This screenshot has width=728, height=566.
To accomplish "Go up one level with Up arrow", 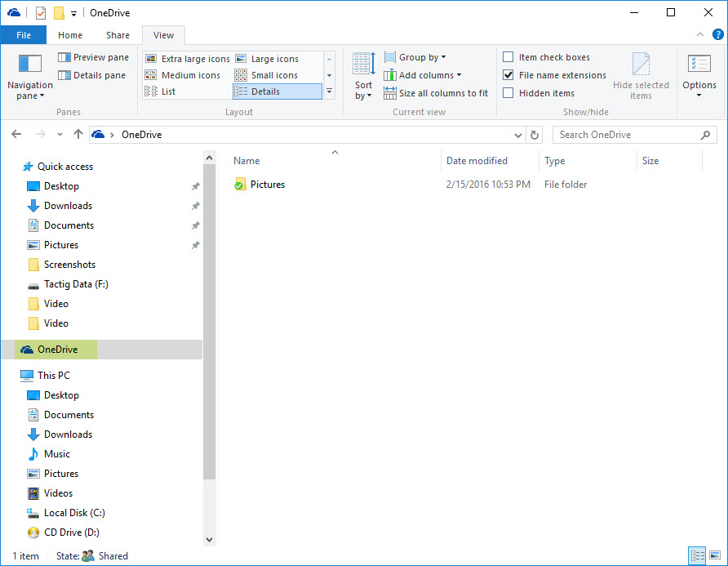I will [x=78, y=134].
